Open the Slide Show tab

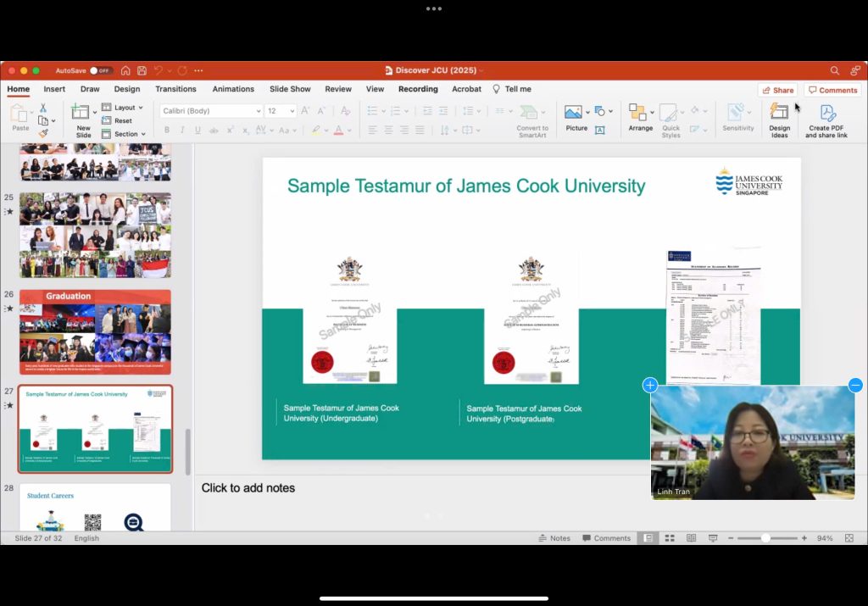click(x=290, y=89)
